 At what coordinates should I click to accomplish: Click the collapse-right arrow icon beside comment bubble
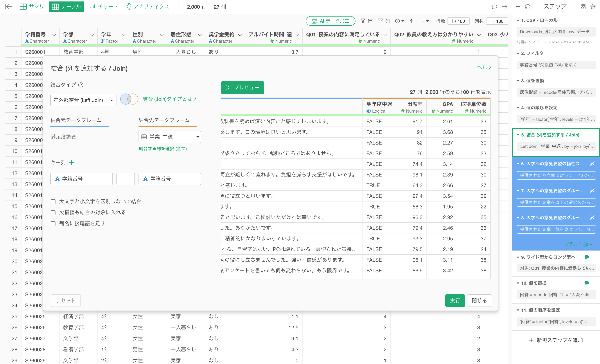[505, 7]
